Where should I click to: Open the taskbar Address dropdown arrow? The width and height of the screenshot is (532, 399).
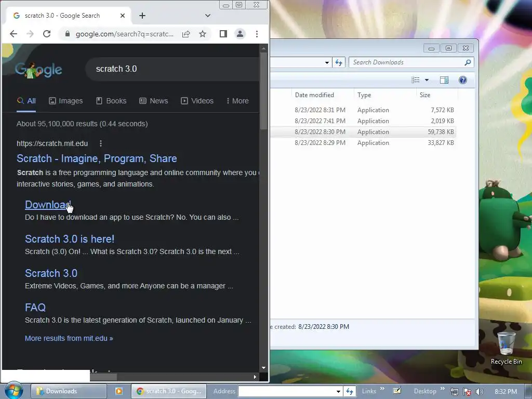click(338, 391)
